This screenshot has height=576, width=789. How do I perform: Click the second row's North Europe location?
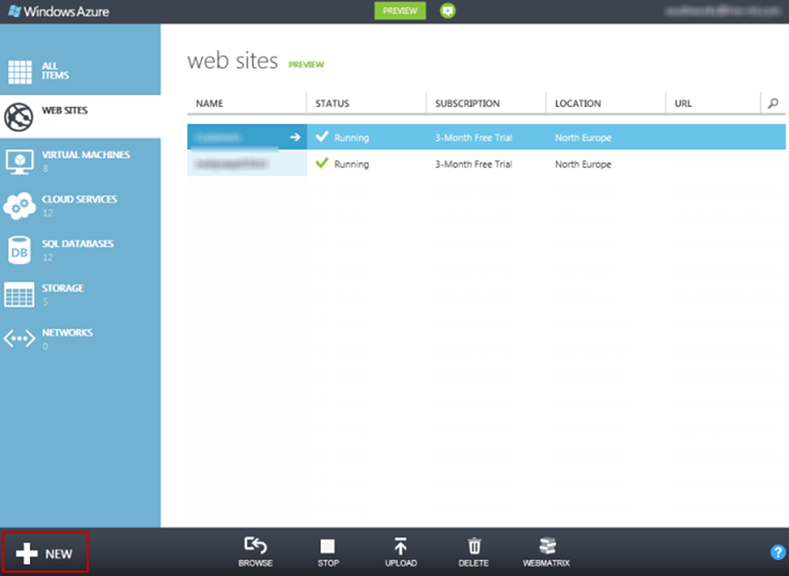coord(583,164)
